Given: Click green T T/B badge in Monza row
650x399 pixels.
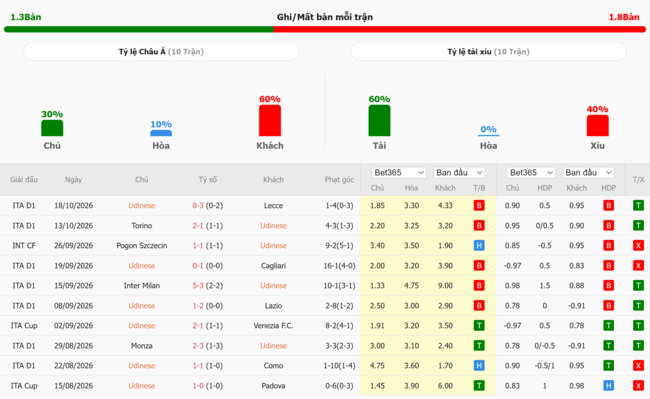Looking at the screenshot, I should 479,346.
